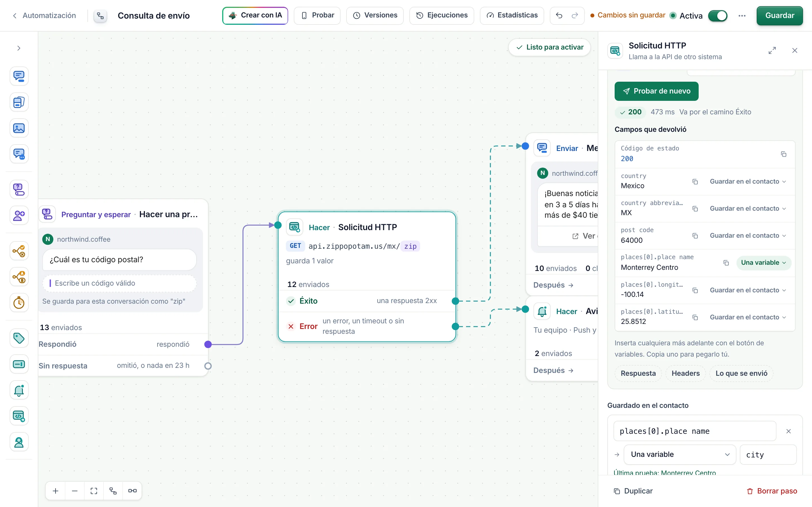Select the HTTP request icon in sidebar

[x=19, y=416]
